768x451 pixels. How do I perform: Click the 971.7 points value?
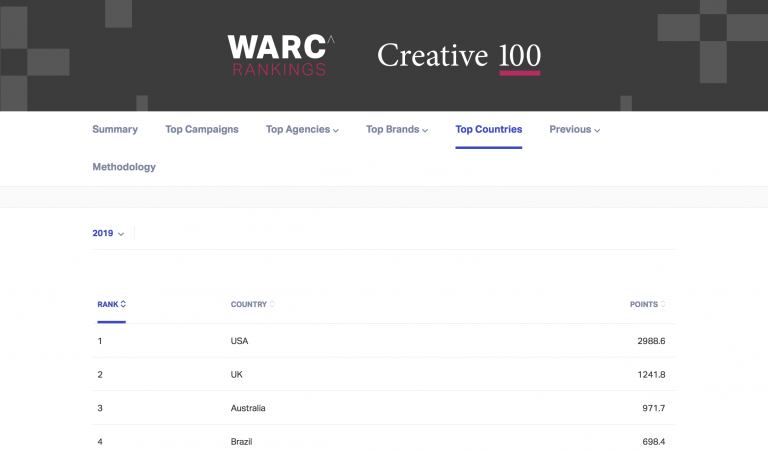click(x=653, y=408)
